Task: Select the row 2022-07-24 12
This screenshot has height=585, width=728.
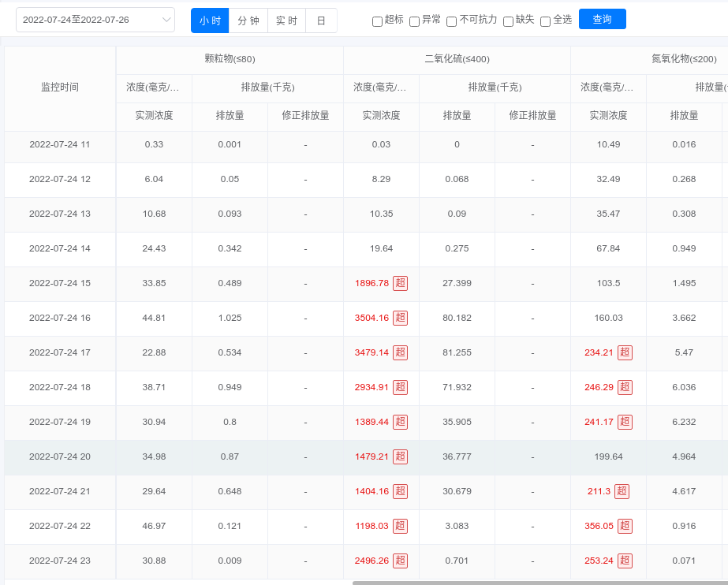Action: tap(366, 179)
